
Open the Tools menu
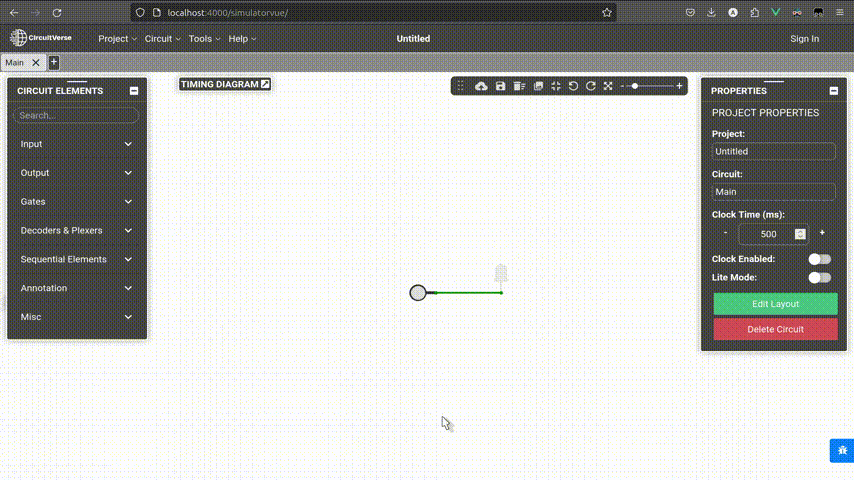pos(204,39)
